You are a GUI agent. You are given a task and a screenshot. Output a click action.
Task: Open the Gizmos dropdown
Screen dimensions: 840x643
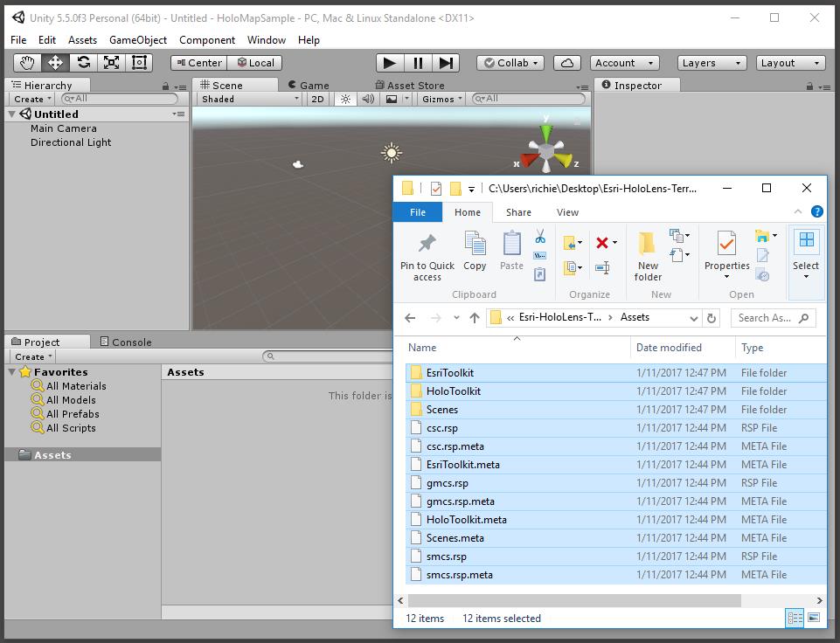442,99
